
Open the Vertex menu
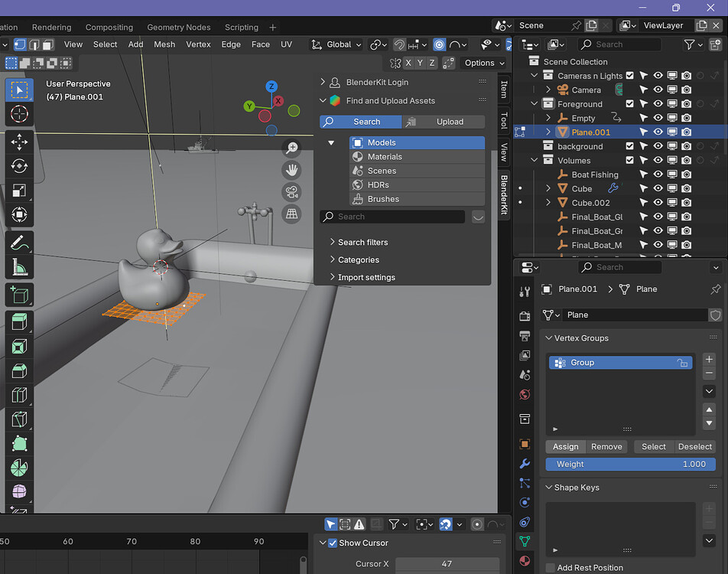198,44
